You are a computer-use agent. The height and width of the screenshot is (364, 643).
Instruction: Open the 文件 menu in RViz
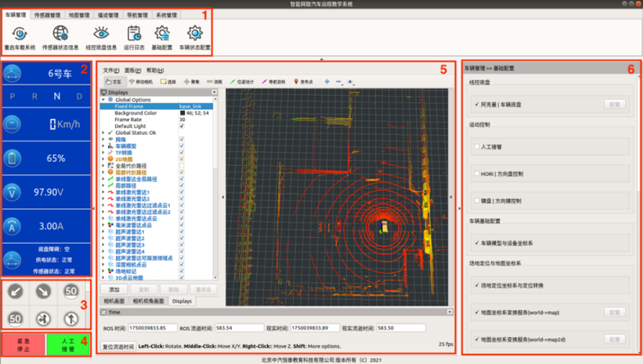pos(111,70)
